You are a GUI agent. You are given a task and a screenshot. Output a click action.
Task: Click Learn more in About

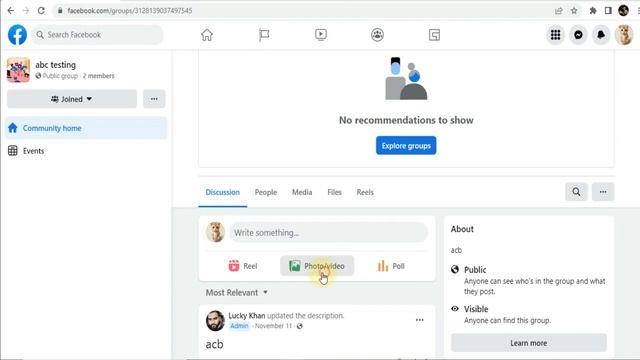coord(529,343)
